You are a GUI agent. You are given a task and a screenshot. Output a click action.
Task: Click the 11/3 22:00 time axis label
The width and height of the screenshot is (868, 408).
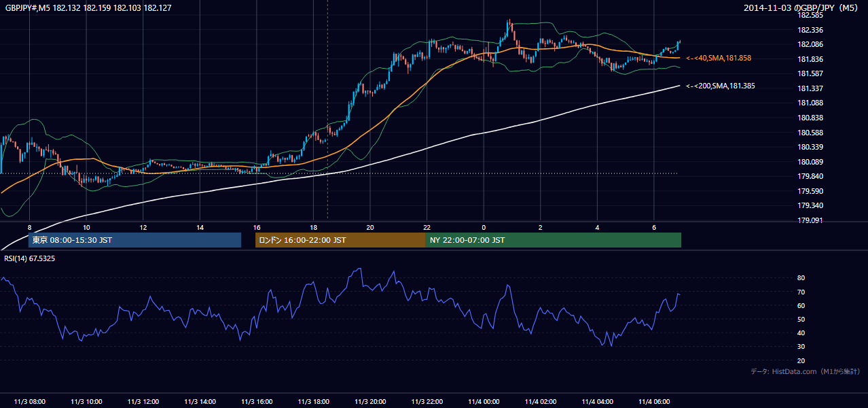click(x=427, y=402)
